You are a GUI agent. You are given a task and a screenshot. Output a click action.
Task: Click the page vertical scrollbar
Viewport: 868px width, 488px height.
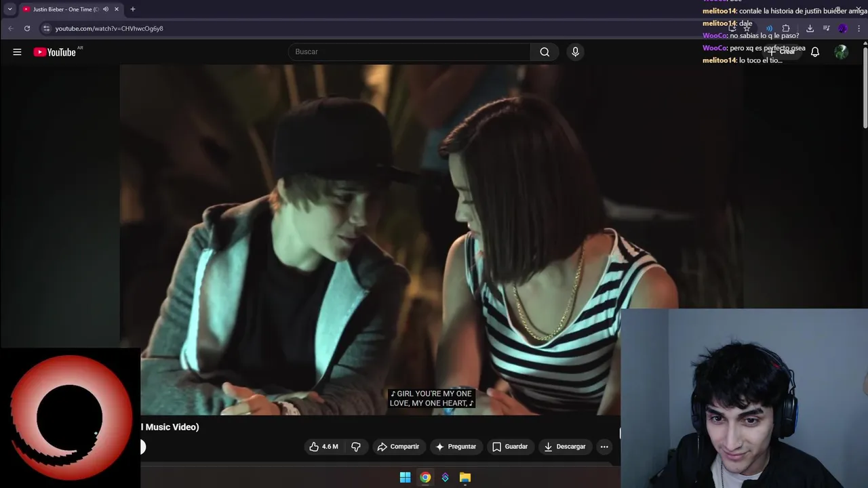(x=865, y=87)
